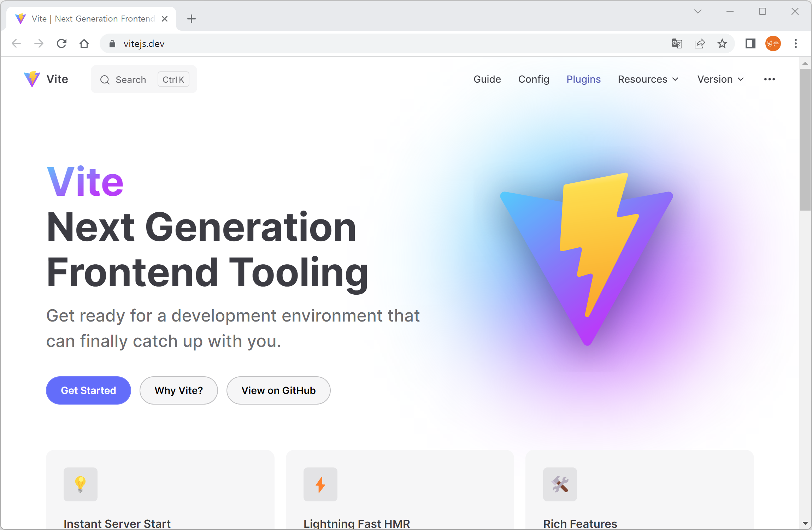Click the page vertical scrollbar thumb
The height and width of the screenshot is (530, 812).
[x=805, y=140]
